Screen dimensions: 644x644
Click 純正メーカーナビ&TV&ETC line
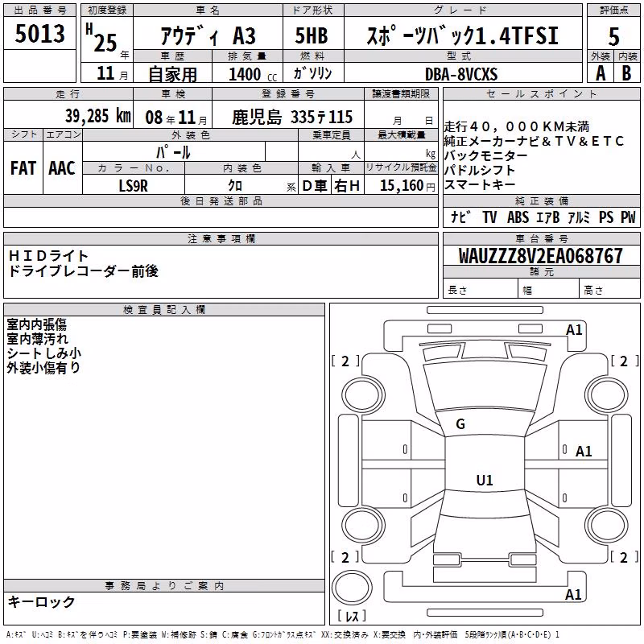click(534, 142)
